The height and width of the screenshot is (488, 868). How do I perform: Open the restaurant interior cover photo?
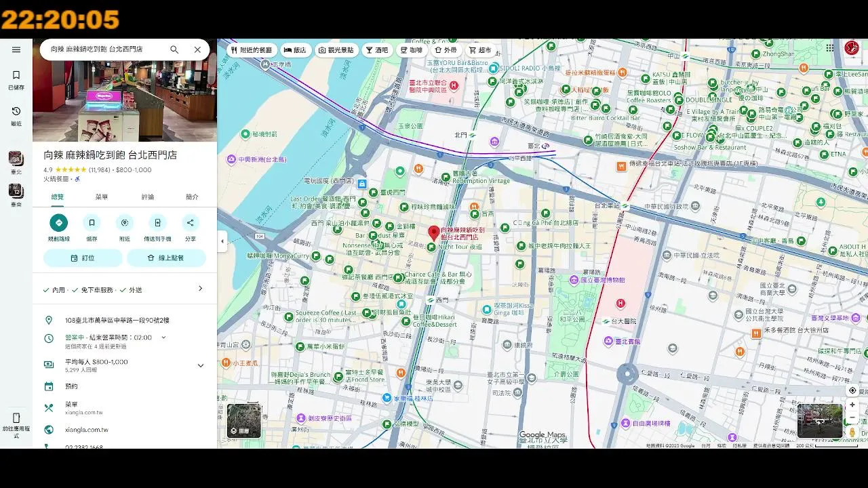pyautogui.click(x=125, y=101)
